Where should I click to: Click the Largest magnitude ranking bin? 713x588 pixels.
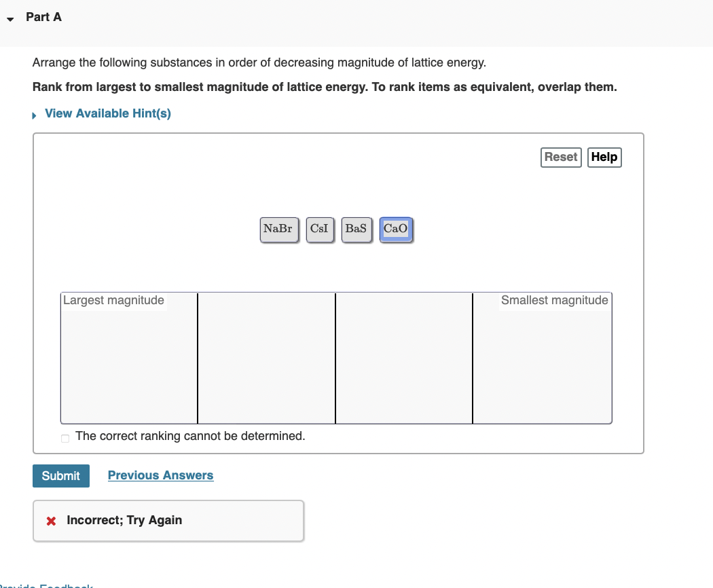129,358
